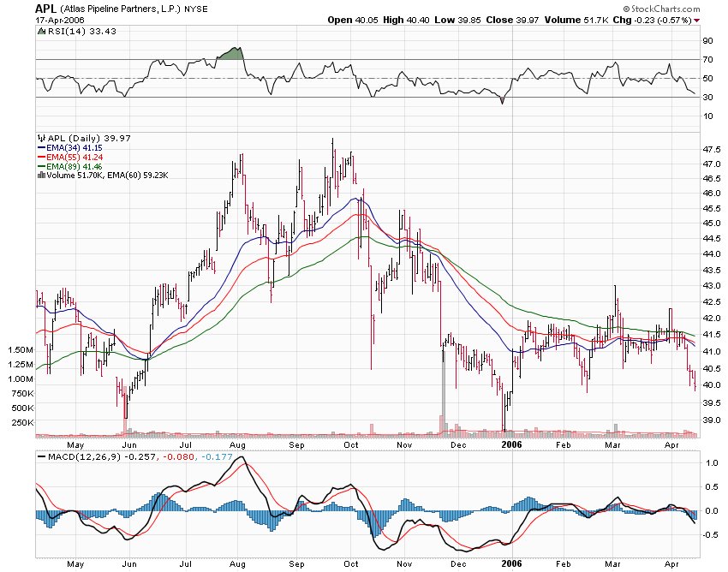Click the APL (Daily) price bar icon
This screenshot has height=572, width=728.
tap(41, 138)
